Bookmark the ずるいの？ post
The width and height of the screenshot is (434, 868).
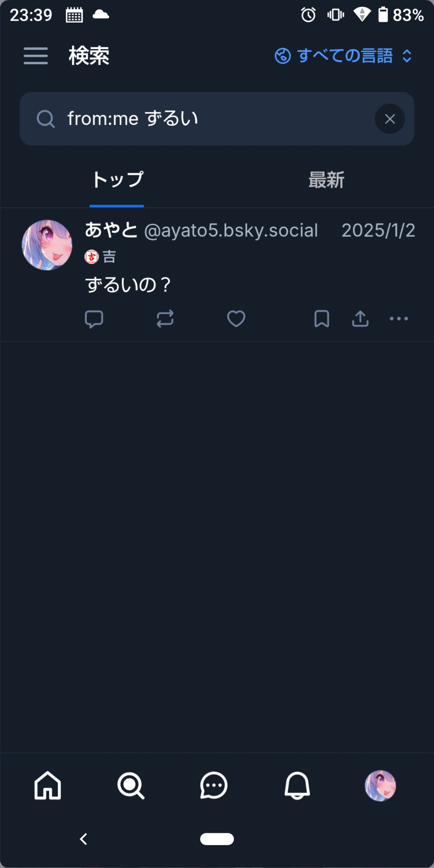click(322, 319)
